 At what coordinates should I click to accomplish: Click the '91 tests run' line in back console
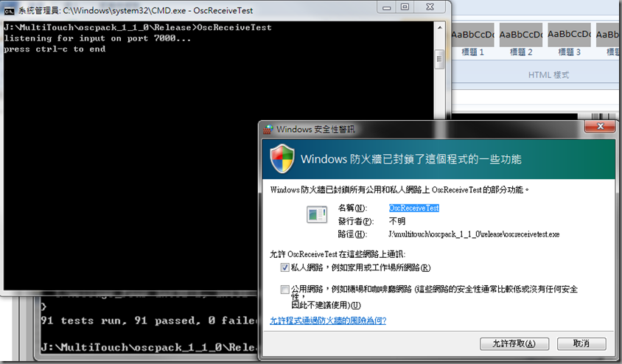(149, 321)
